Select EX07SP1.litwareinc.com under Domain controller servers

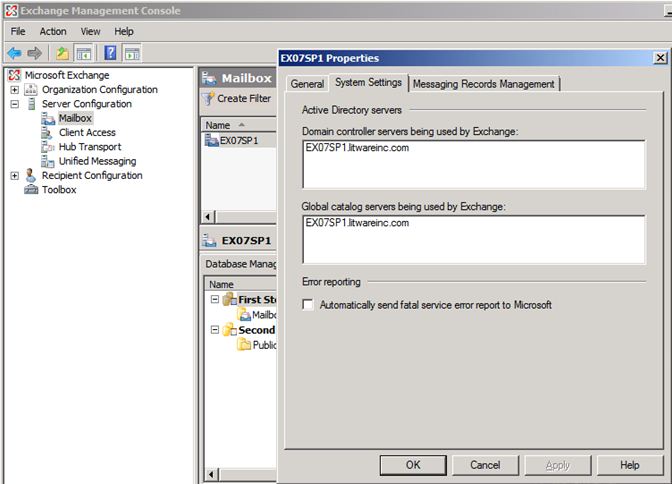coord(357,148)
